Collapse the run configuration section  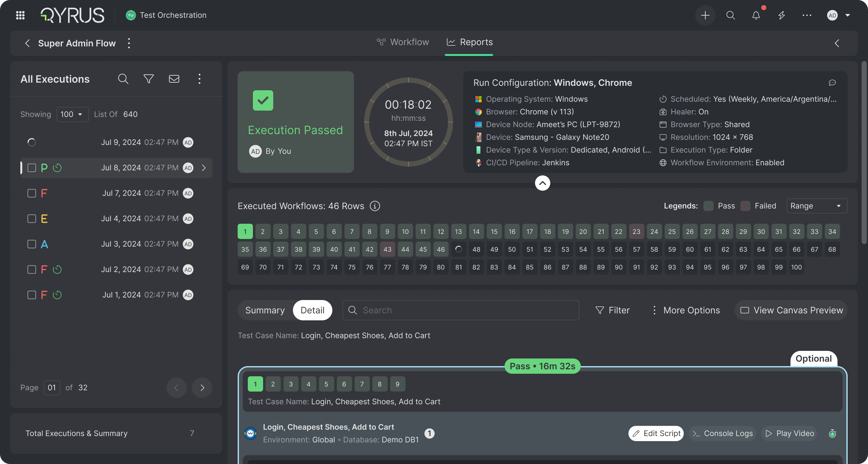543,183
